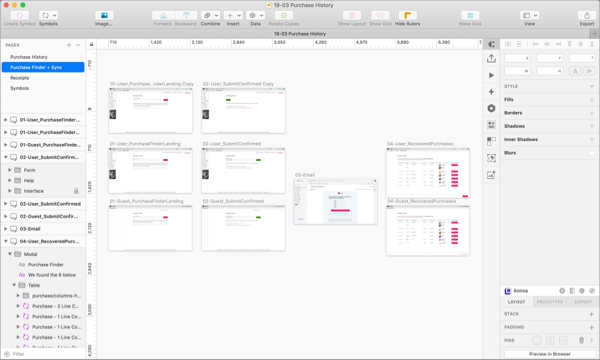Switch to the Prototype tab in Anima
The height and width of the screenshot is (360, 600).
pyautogui.click(x=549, y=302)
